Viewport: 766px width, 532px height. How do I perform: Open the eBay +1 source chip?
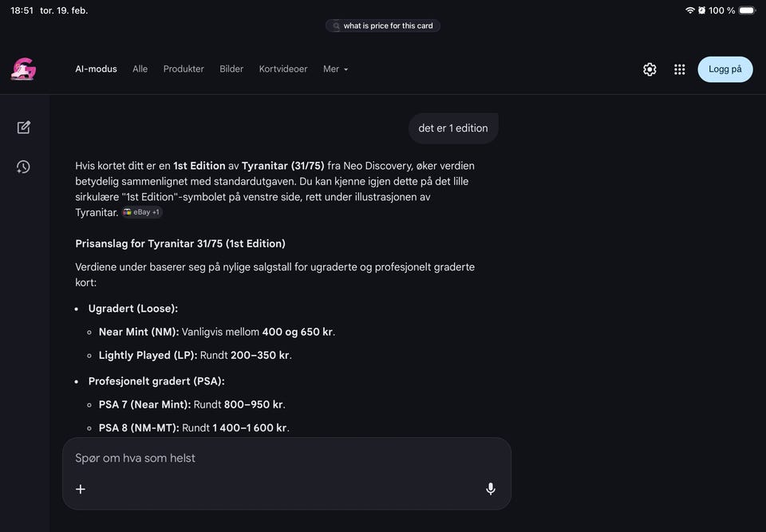click(142, 212)
